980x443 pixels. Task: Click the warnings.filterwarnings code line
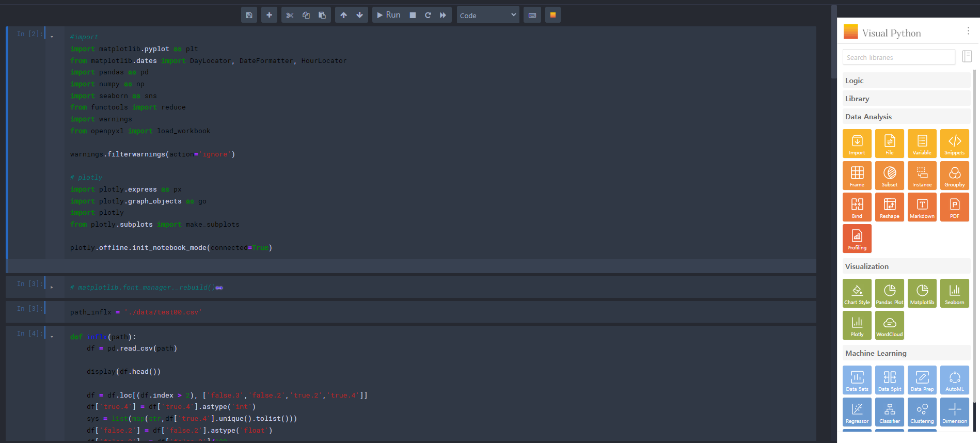click(153, 154)
